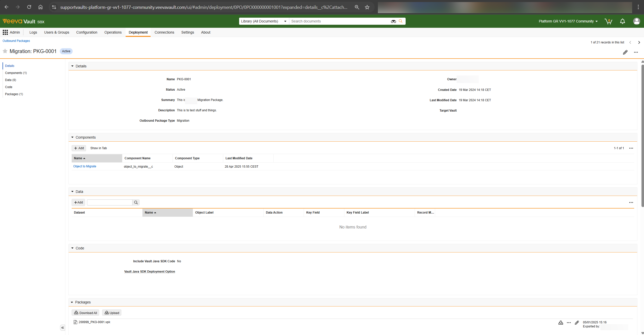Click the user profile avatar icon
The image size is (644, 335).
pos(636,21)
